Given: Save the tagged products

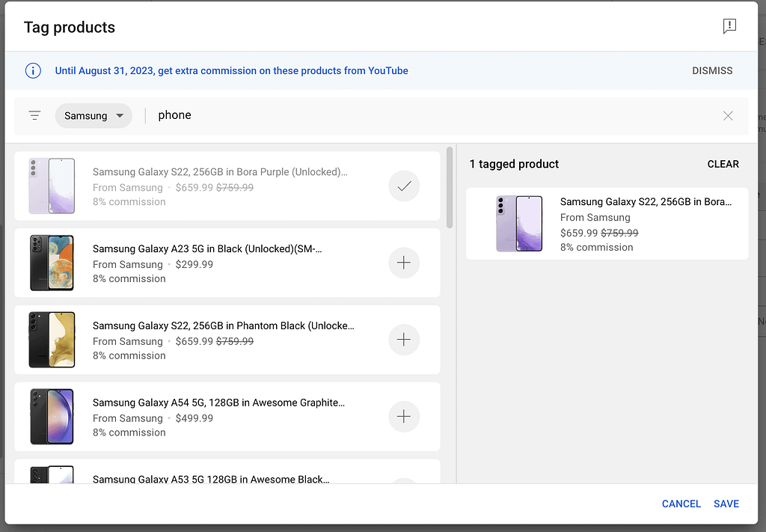Looking at the screenshot, I should pyautogui.click(x=726, y=504).
